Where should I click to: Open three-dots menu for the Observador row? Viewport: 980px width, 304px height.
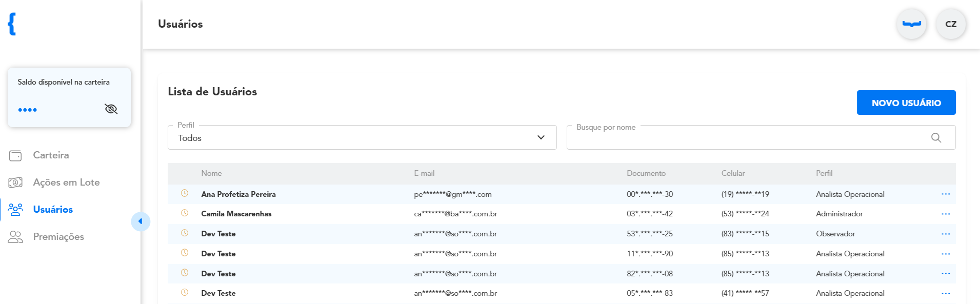pyautogui.click(x=946, y=234)
